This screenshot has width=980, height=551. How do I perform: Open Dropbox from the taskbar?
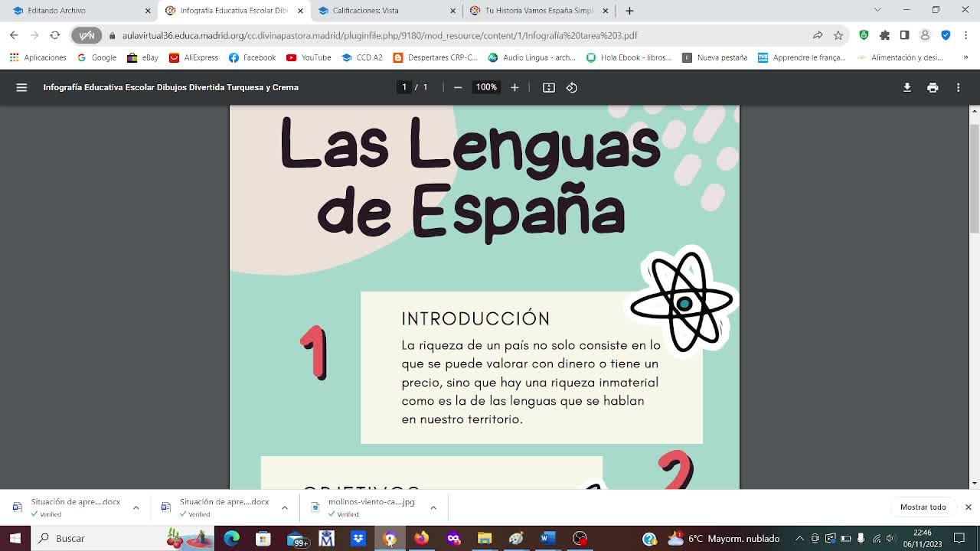358,539
